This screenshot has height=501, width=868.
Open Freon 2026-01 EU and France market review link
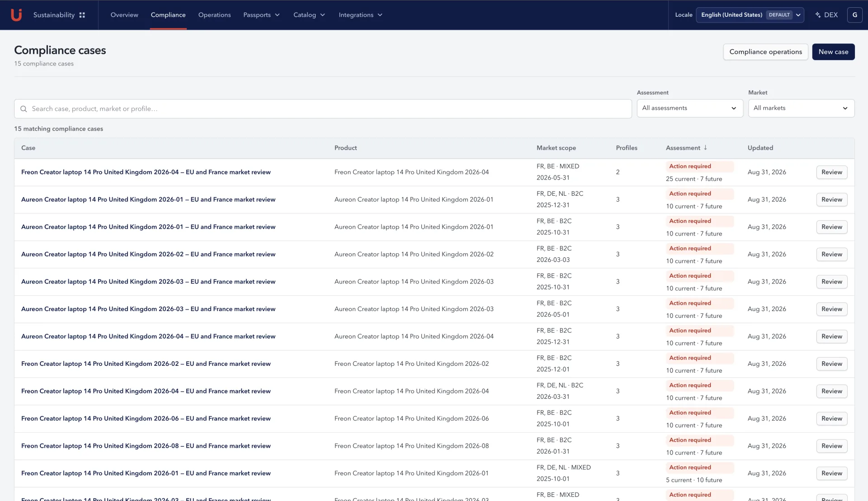(x=146, y=473)
